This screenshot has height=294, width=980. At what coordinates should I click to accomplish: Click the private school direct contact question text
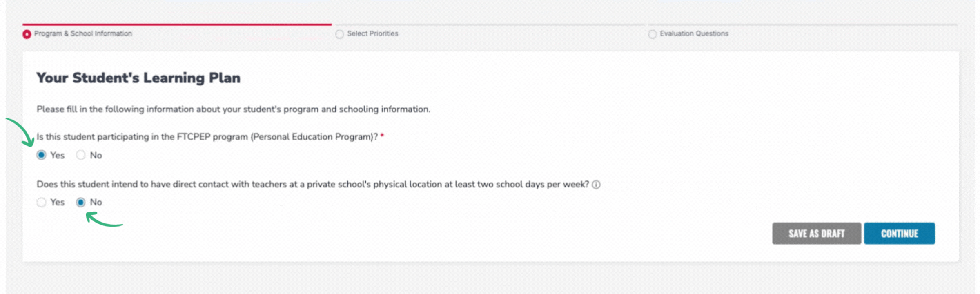pos(312,184)
